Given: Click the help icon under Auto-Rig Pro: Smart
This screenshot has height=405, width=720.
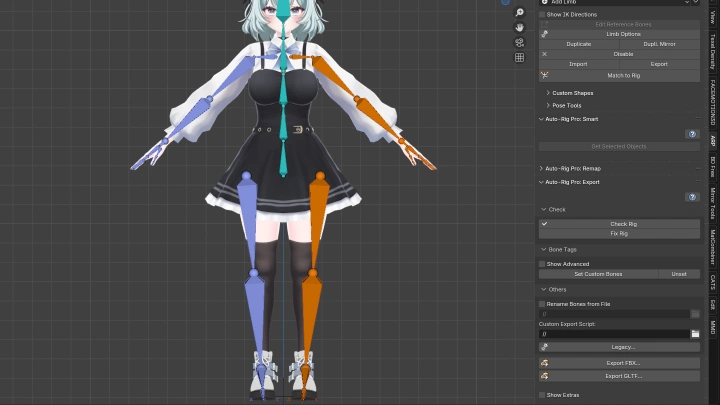Looking at the screenshot, I should 692,134.
